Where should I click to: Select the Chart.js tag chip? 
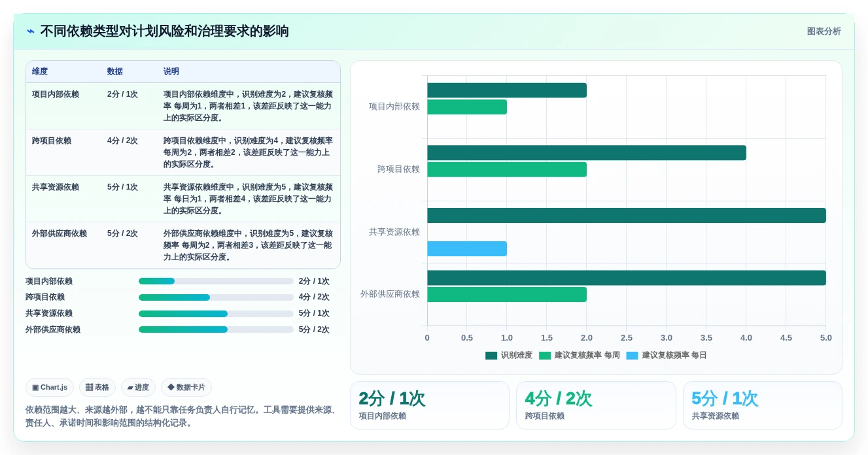click(x=50, y=387)
